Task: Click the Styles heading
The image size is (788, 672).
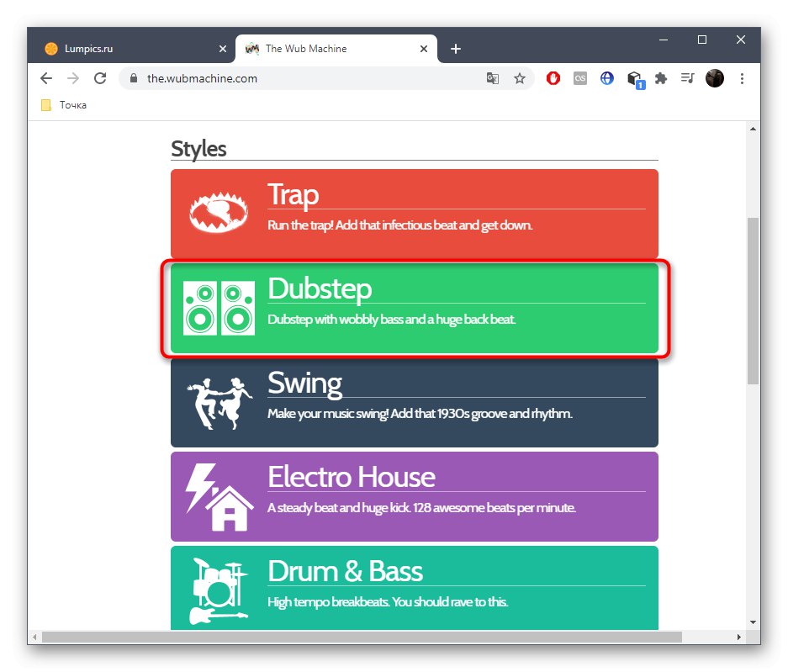Action: (x=198, y=149)
